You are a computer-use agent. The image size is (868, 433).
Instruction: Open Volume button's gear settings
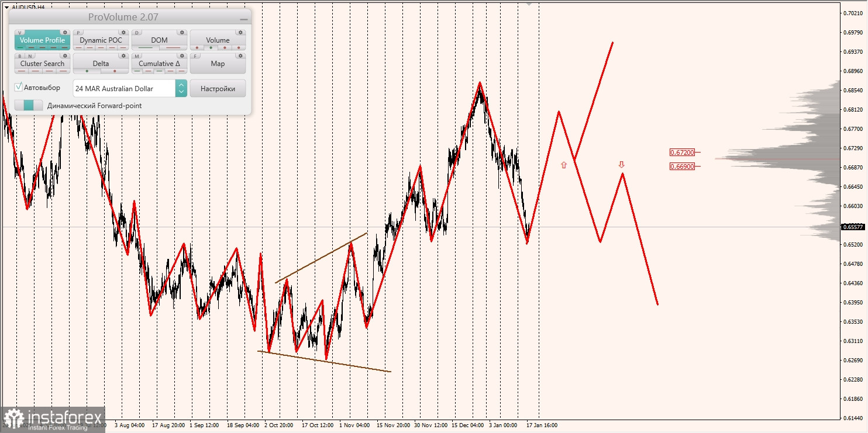point(240,33)
